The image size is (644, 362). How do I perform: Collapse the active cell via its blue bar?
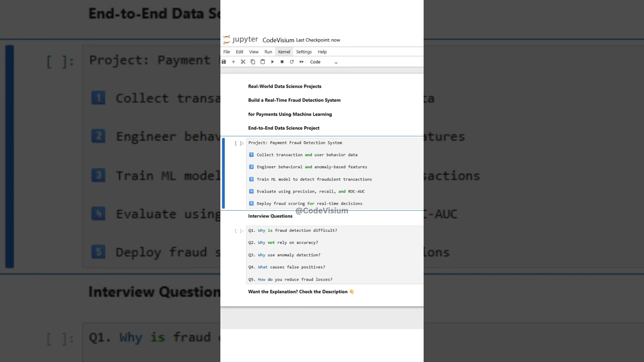click(223, 173)
